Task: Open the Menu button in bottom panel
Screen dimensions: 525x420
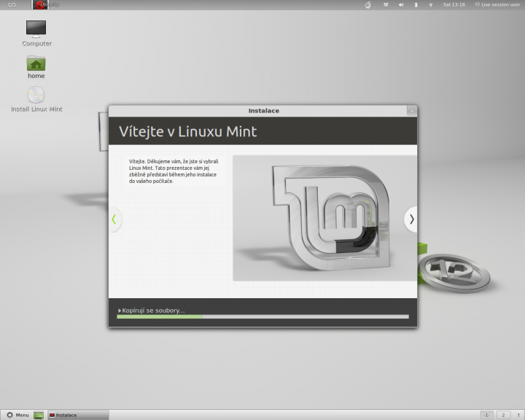Action: click(x=17, y=415)
